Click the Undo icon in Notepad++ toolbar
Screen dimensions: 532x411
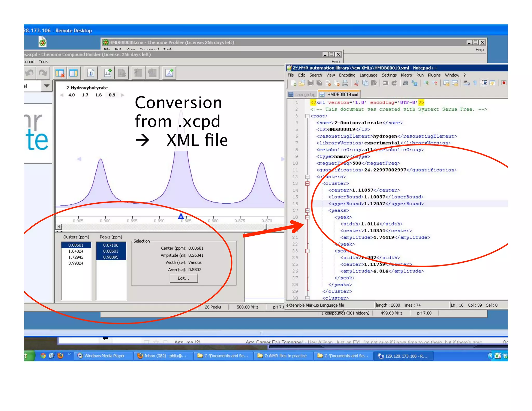tap(385, 83)
